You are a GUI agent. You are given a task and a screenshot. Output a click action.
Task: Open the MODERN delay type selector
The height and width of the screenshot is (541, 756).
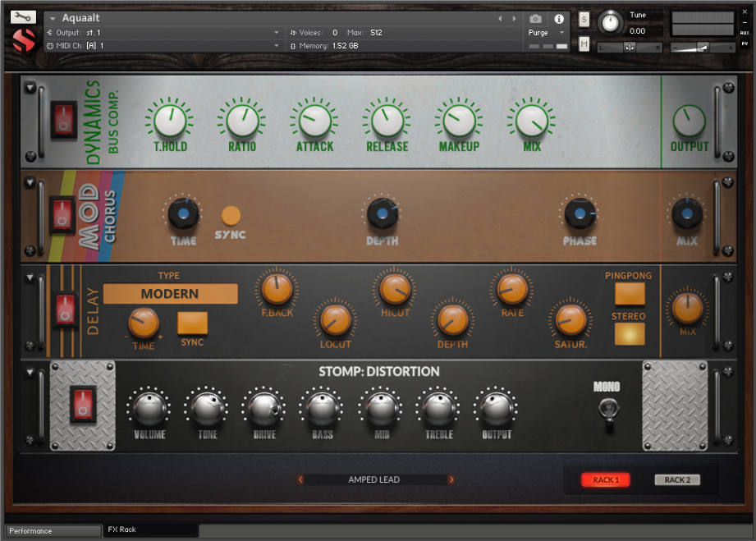click(170, 293)
